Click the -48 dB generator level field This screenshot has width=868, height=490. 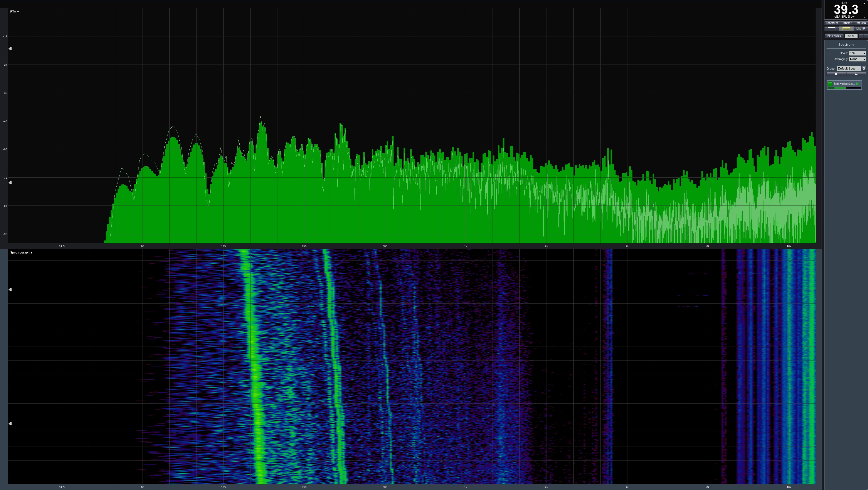[851, 36]
